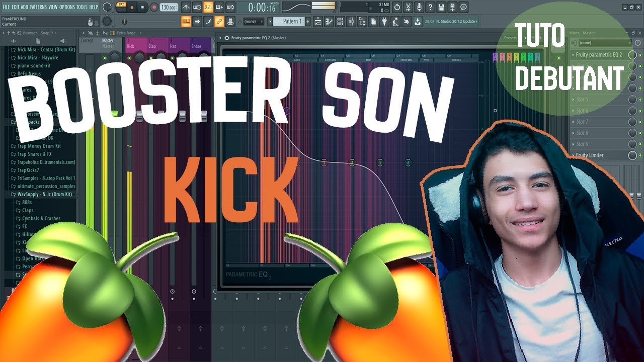Click the undo history icon
644x362 pixels.
pyautogui.click(x=397, y=7)
